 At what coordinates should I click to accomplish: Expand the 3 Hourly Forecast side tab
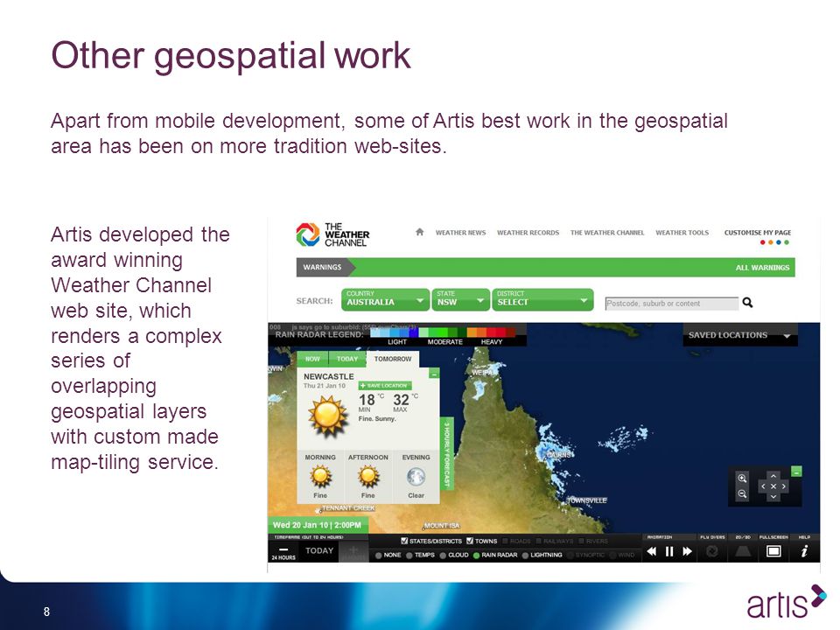(447, 454)
